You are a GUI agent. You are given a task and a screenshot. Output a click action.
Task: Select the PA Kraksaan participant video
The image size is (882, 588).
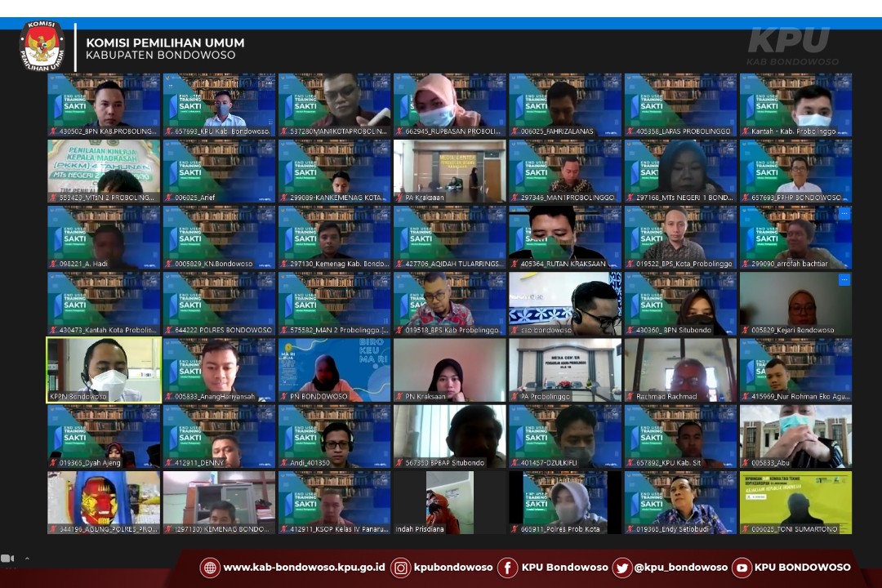[450, 170]
